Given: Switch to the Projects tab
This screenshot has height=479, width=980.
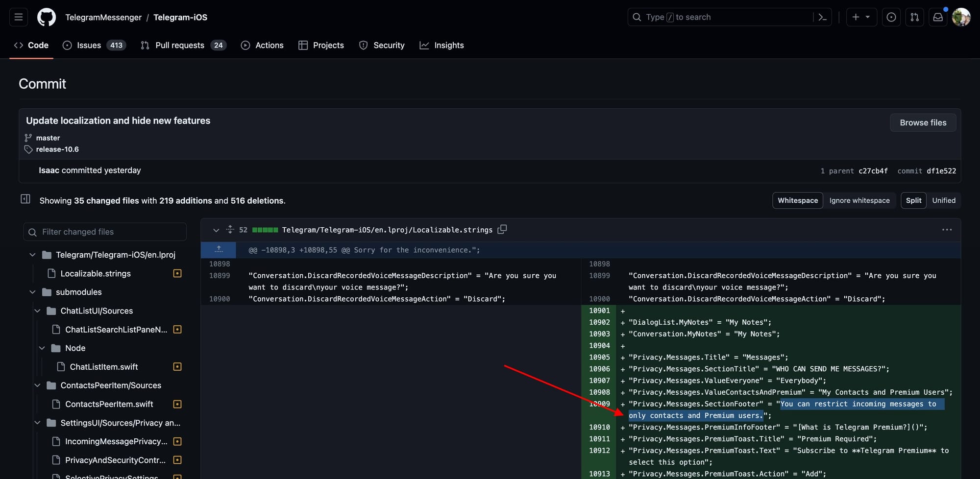Looking at the screenshot, I should 321,45.
